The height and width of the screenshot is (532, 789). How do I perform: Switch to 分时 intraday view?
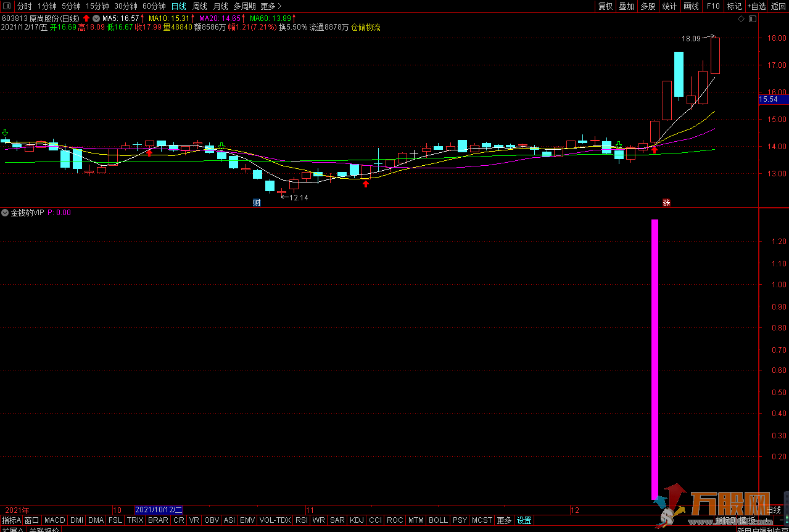click(x=24, y=6)
